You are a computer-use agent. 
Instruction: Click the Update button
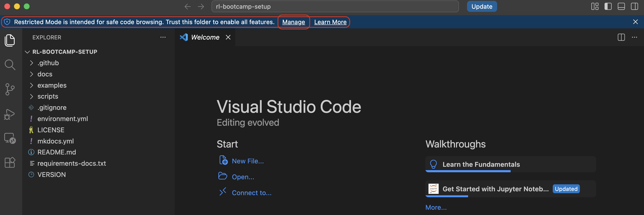pyautogui.click(x=482, y=7)
